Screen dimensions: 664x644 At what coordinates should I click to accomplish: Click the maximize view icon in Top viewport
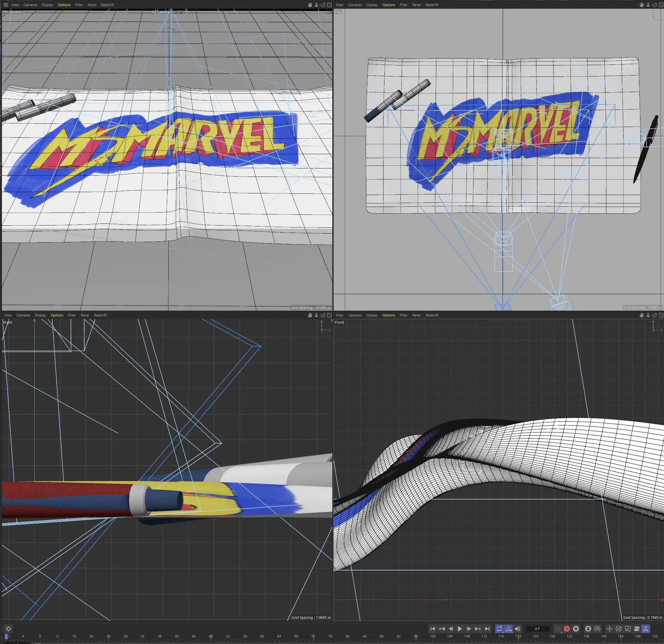661,5
